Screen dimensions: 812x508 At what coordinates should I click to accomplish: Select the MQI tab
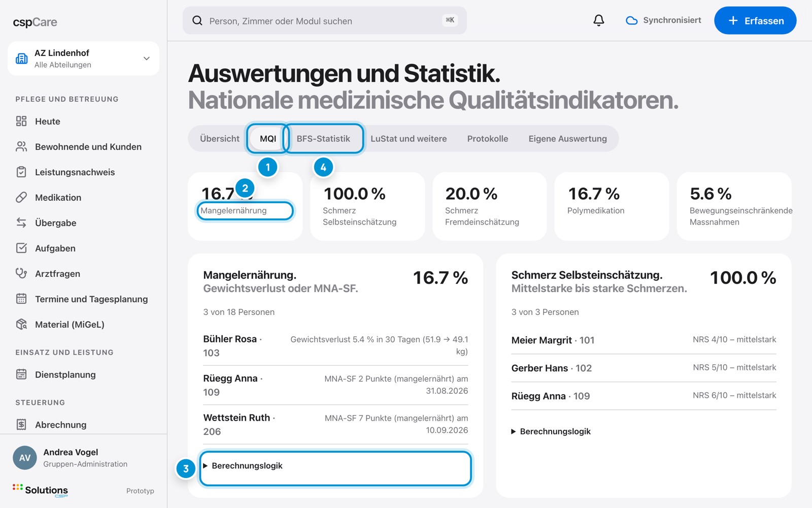[x=268, y=139]
